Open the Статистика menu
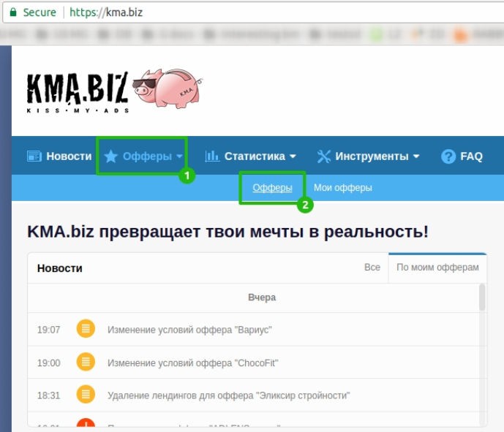Screen dimensions: 504x432 tap(255, 156)
